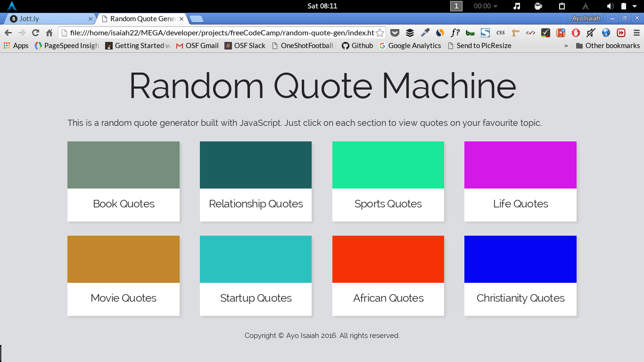
Task: Open the Other bookmarks folder
Action: 608,46
